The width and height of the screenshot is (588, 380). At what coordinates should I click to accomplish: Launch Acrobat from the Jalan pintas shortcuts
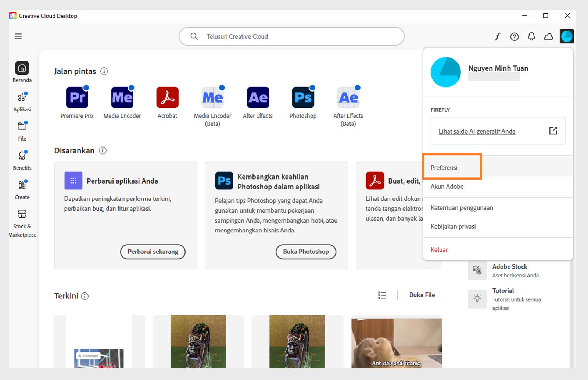167,97
